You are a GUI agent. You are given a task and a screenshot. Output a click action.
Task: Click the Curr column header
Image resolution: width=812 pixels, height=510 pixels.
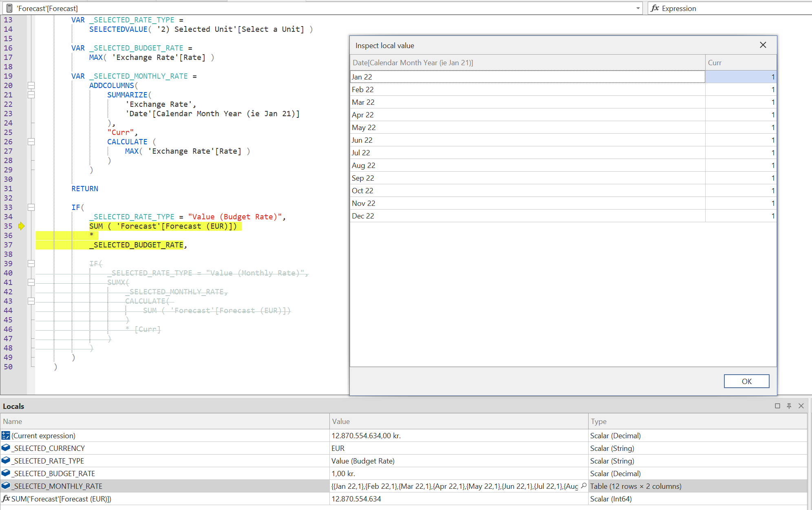pos(740,63)
